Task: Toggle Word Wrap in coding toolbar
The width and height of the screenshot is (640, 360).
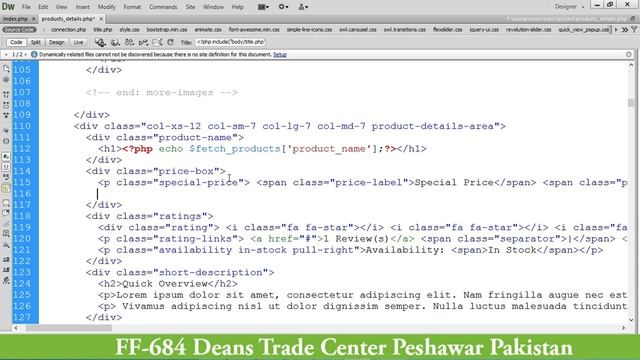Action: (x=6, y=177)
